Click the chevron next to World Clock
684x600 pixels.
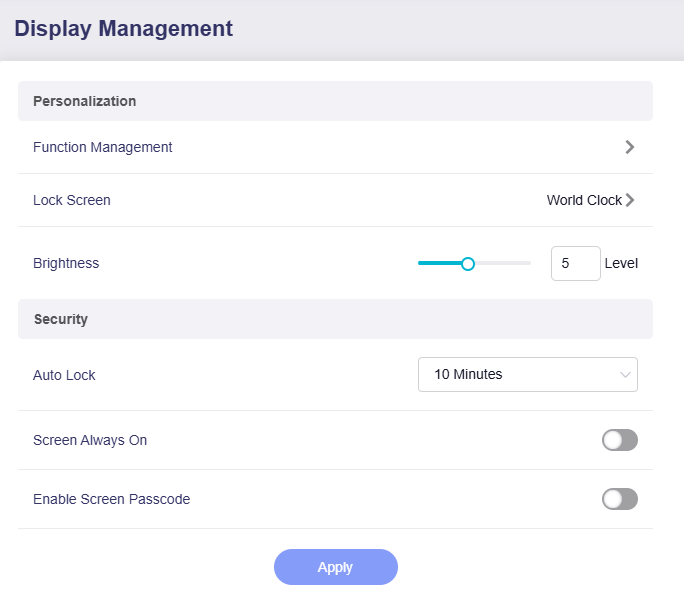point(629,200)
